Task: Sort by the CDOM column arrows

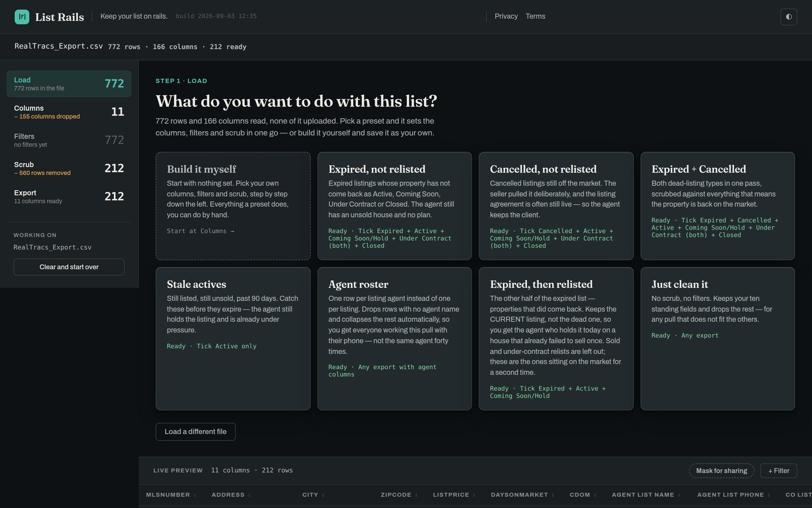Action: point(595,495)
